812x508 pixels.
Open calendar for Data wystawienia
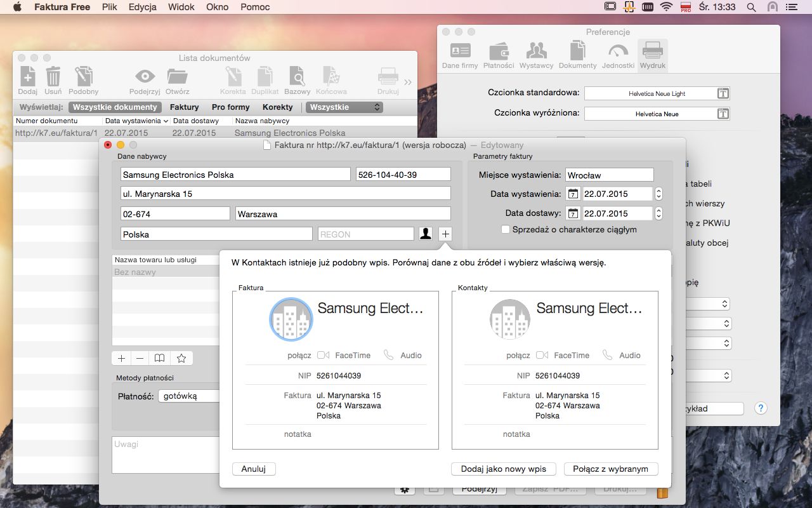pyautogui.click(x=573, y=194)
